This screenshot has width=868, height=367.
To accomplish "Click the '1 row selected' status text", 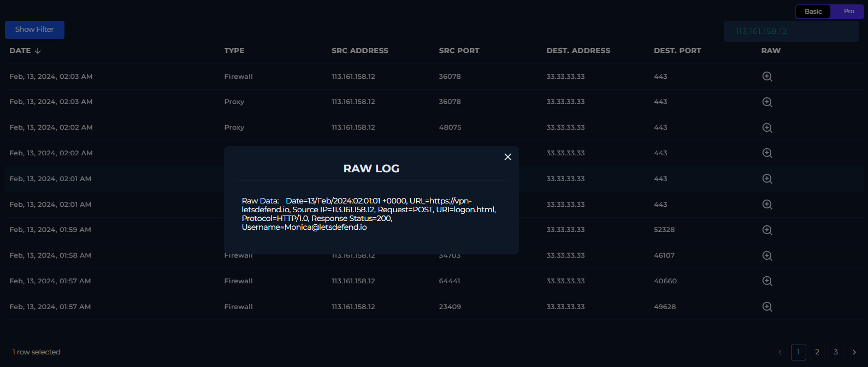I will tap(37, 352).
